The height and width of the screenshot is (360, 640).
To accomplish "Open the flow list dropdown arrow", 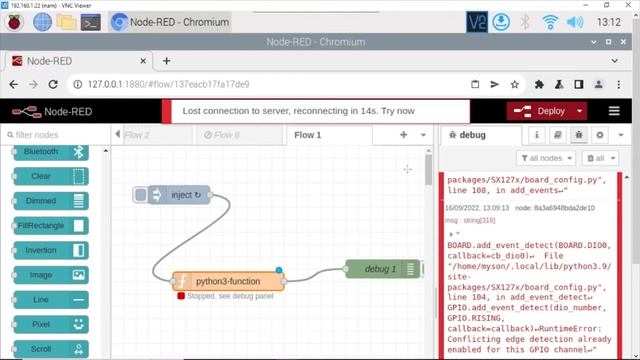I will (x=423, y=135).
